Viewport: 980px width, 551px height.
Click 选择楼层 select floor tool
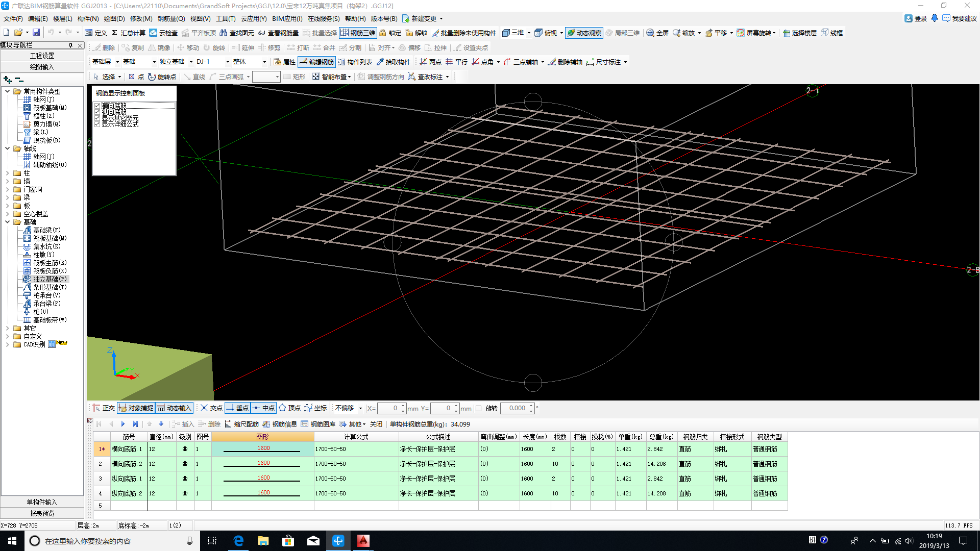coord(800,33)
